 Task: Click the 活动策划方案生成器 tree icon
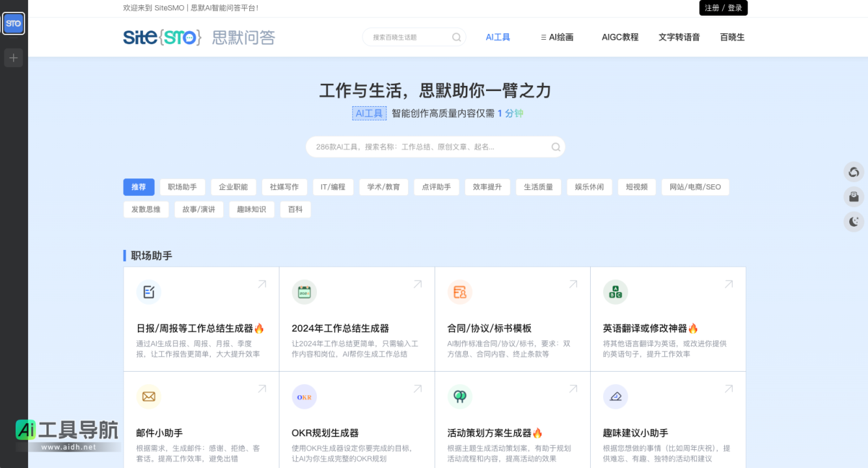[x=460, y=396]
